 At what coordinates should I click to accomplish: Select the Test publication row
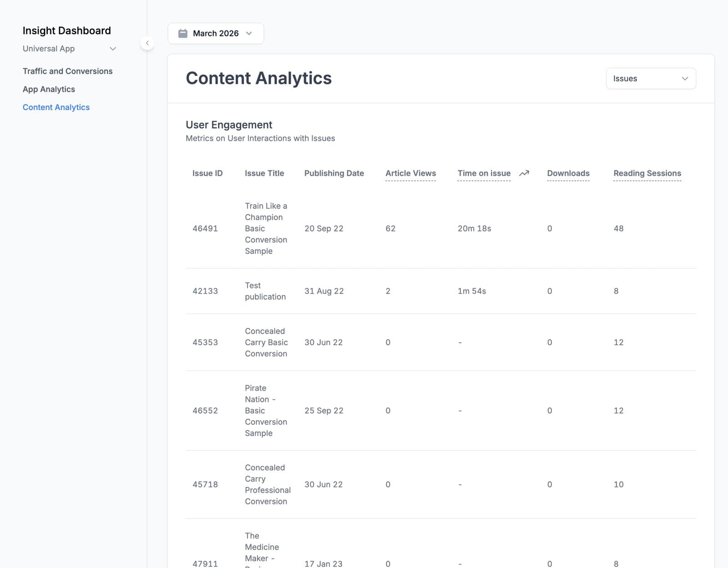pyautogui.click(x=441, y=291)
